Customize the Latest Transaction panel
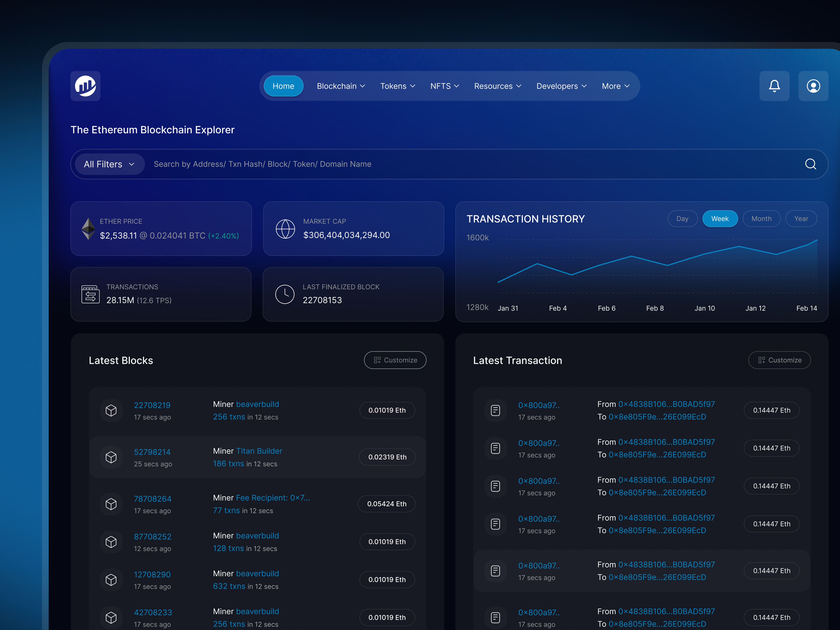The image size is (840, 630). pos(779,360)
